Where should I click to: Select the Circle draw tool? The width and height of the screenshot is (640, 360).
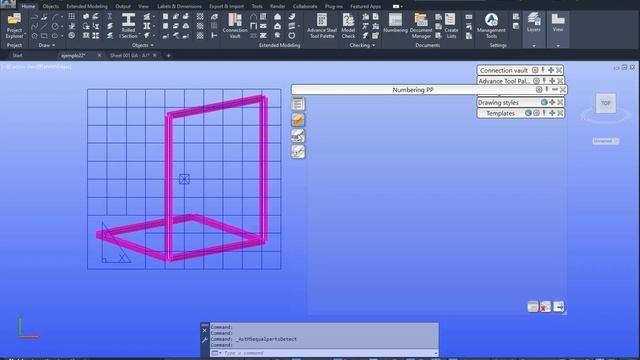point(55,26)
